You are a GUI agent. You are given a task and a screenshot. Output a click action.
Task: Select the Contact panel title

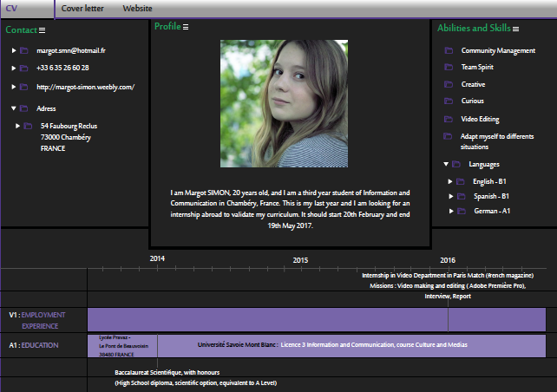(22, 30)
